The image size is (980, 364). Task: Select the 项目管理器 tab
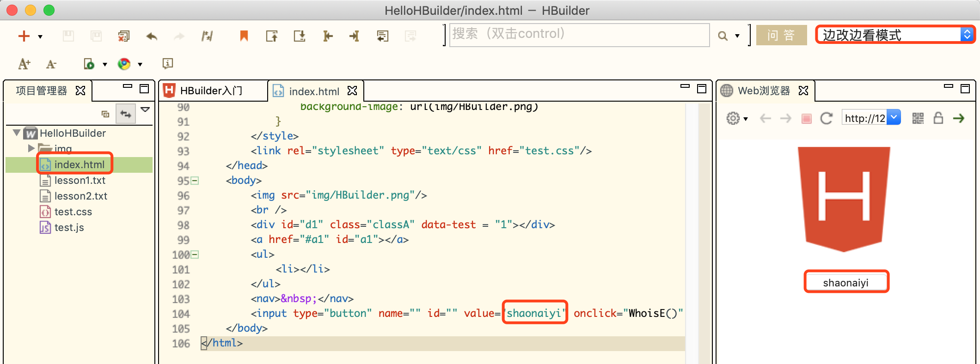42,91
